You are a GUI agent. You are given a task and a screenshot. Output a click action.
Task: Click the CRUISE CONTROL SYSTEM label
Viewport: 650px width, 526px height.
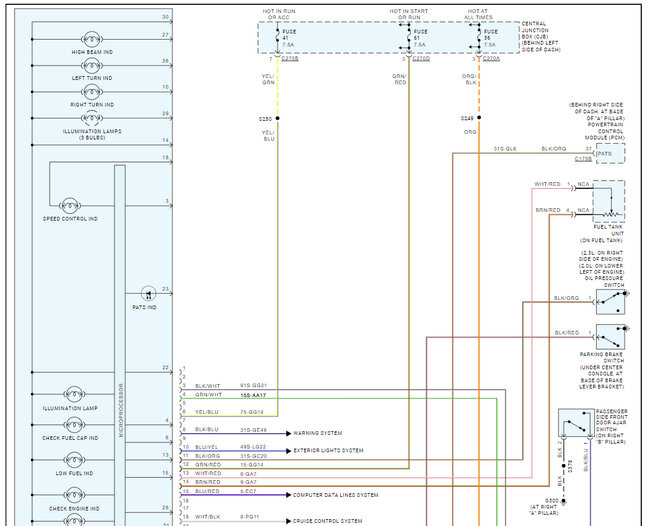pyautogui.click(x=327, y=521)
